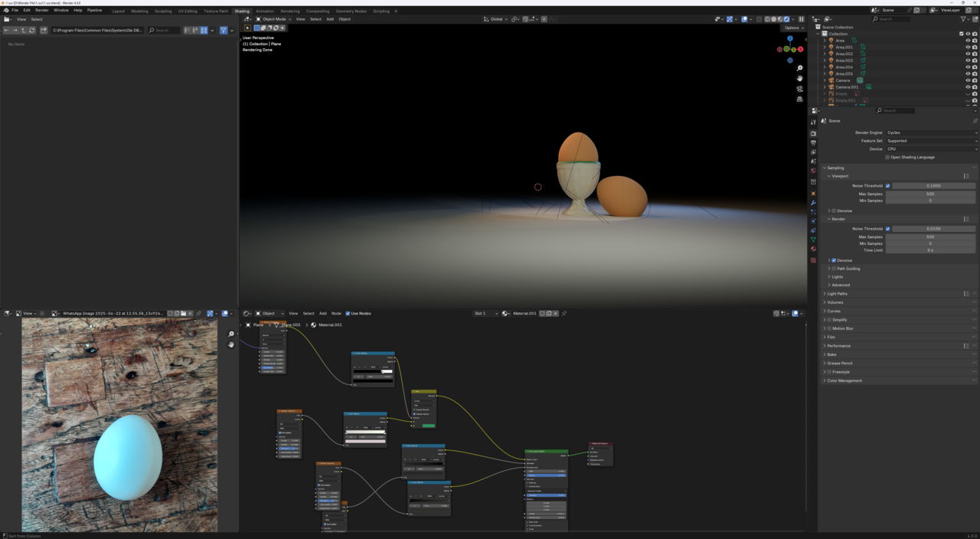
Task: Enable the Open Shading Language checkbox
Action: pyautogui.click(x=887, y=157)
